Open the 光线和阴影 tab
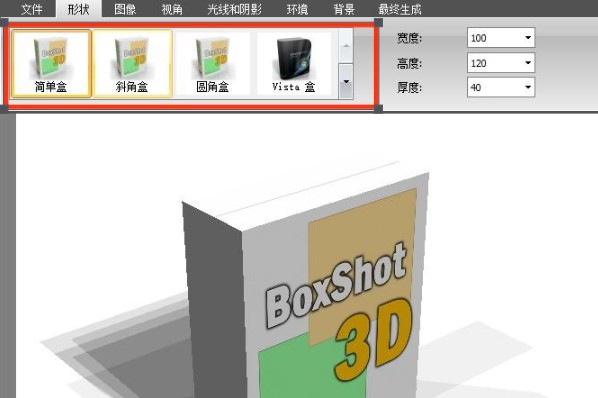The width and height of the screenshot is (598, 398). (234, 9)
